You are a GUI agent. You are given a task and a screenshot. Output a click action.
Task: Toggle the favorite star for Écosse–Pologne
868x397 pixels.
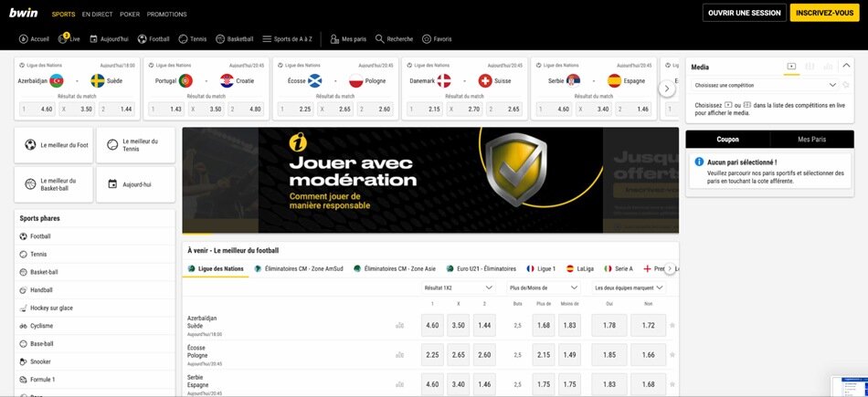672,355
